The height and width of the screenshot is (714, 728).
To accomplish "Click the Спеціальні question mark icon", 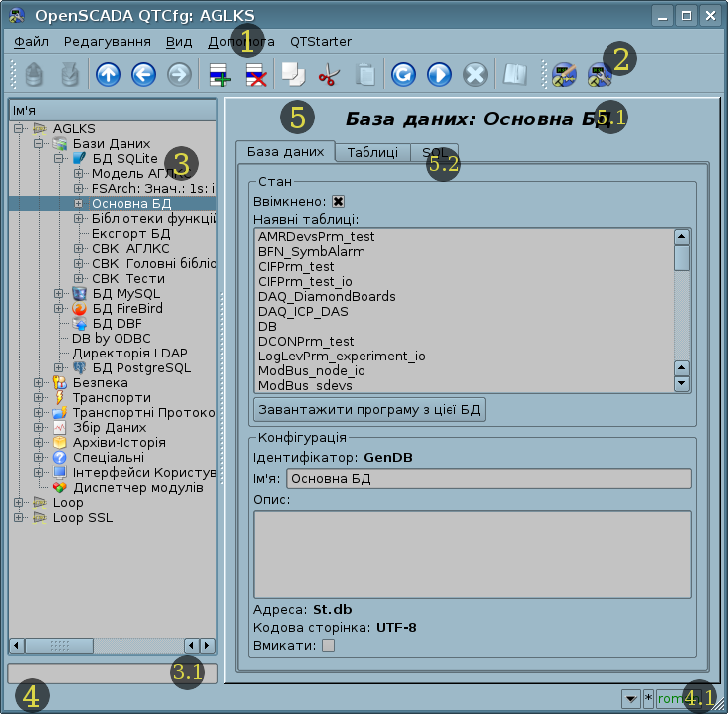I will click(60, 458).
